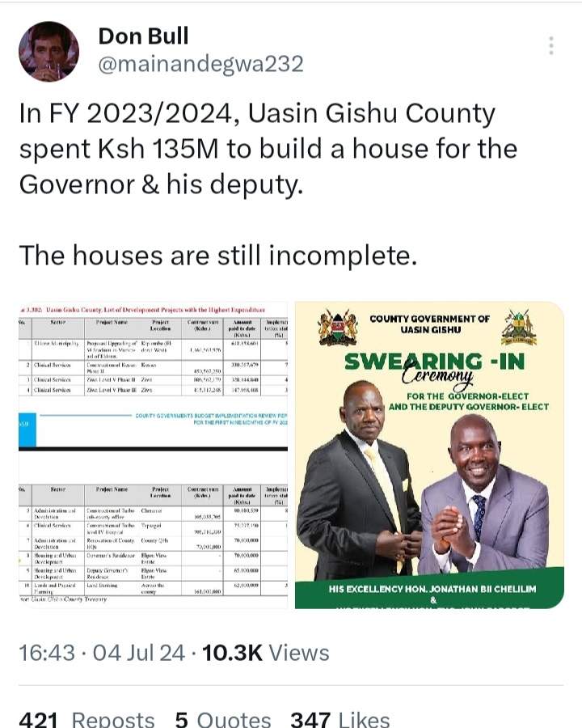This screenshot has height=728, width=582.
Task: View the 347 Likes list
Action: tap(340, 719)
